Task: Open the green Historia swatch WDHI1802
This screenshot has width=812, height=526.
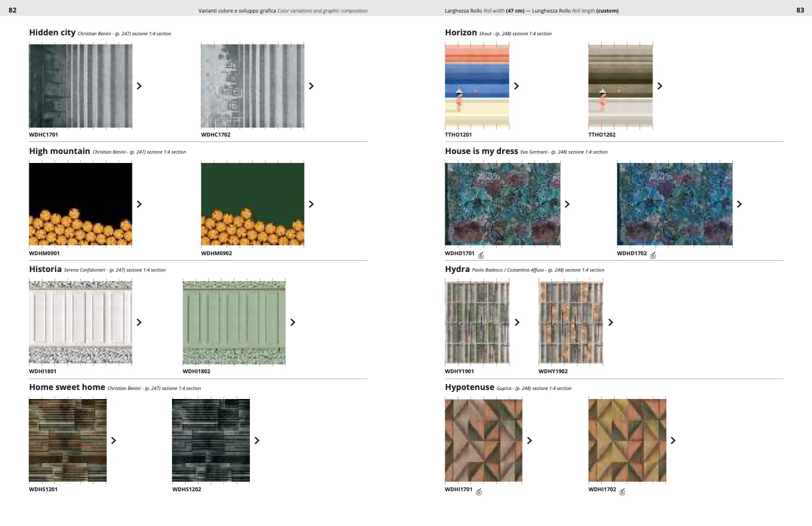Action: 234,322
